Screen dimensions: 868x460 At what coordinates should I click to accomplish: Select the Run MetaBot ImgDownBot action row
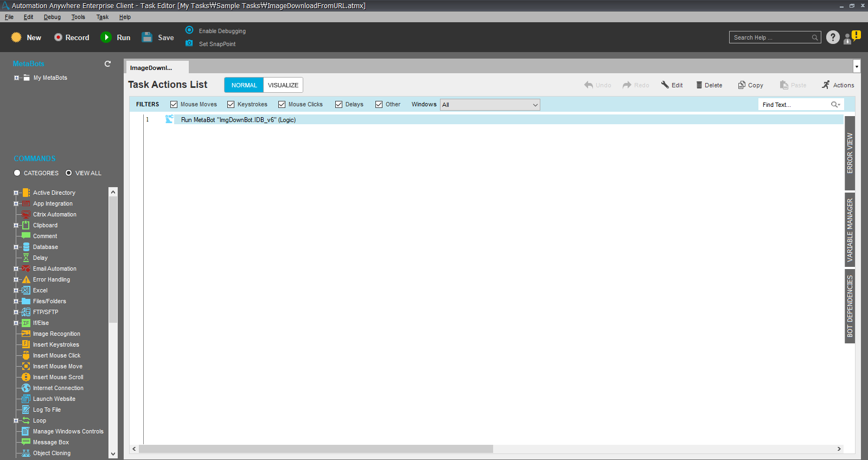click(493, 120)
